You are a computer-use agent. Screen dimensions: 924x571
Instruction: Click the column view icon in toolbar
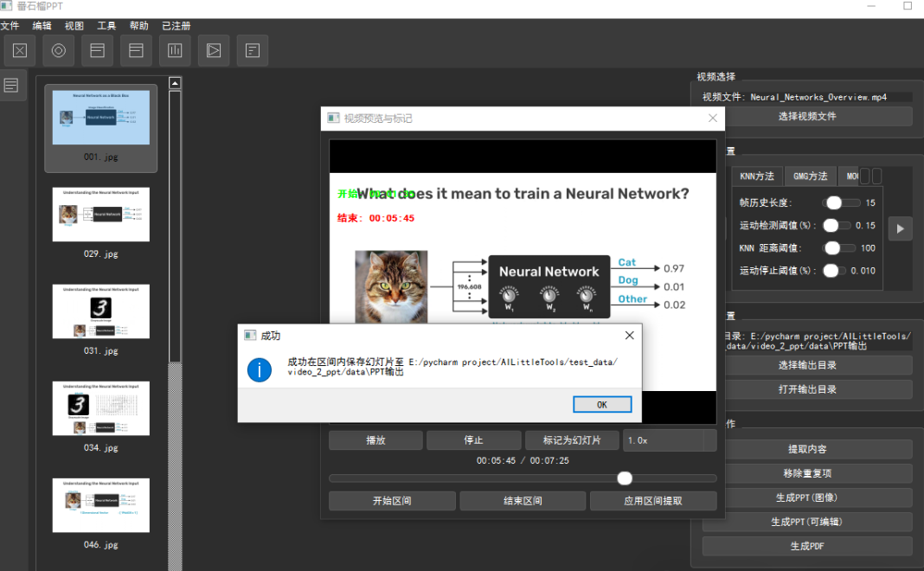pos(174,50)
